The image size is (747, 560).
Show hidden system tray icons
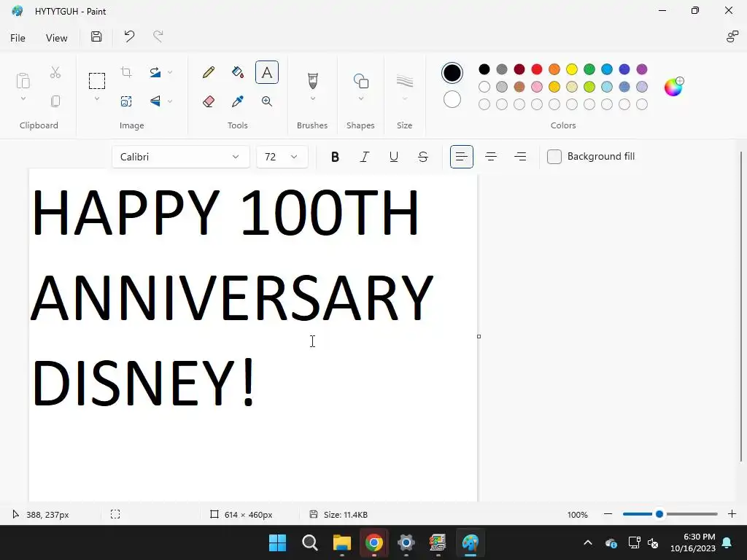(x=588, y=542)
